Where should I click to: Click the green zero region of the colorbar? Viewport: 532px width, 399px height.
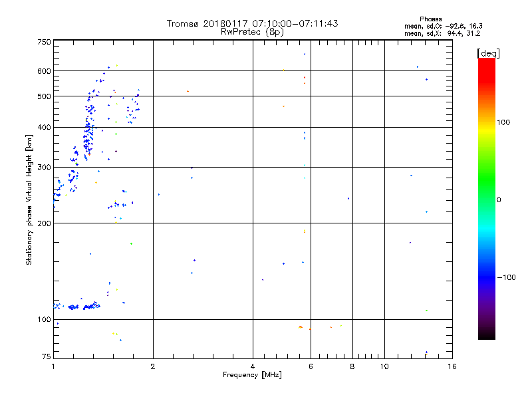pyautogui.click(x=487, y=199)
